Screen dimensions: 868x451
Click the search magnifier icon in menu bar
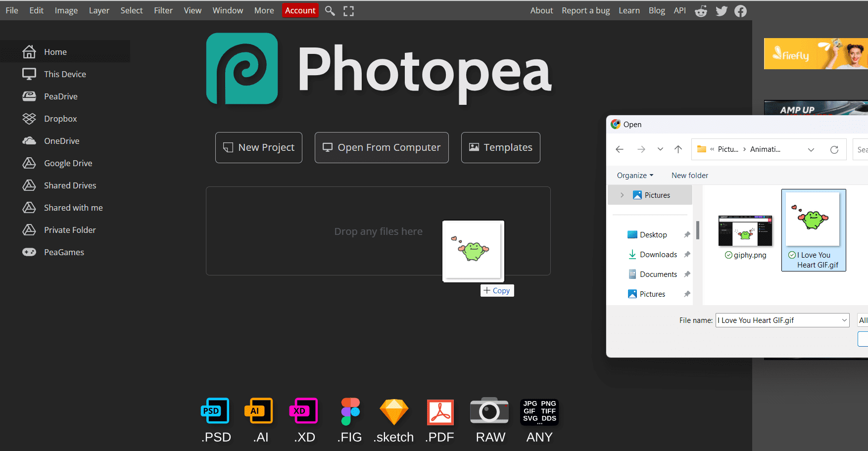[x=330, y=11]
